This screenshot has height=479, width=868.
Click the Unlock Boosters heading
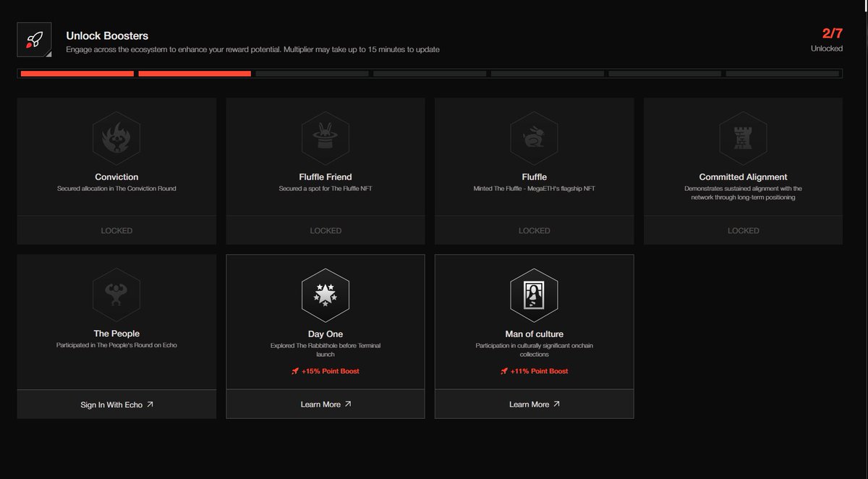tap(107, 35)
